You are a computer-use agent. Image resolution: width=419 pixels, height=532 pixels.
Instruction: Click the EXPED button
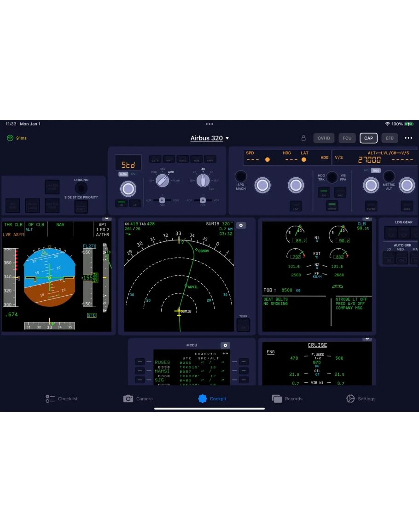(371, 205)
